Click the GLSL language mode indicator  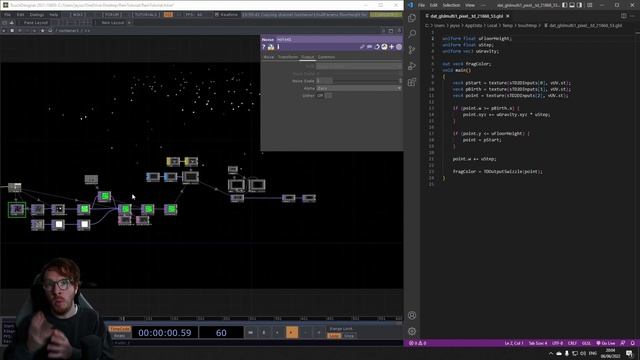point(586,343)
